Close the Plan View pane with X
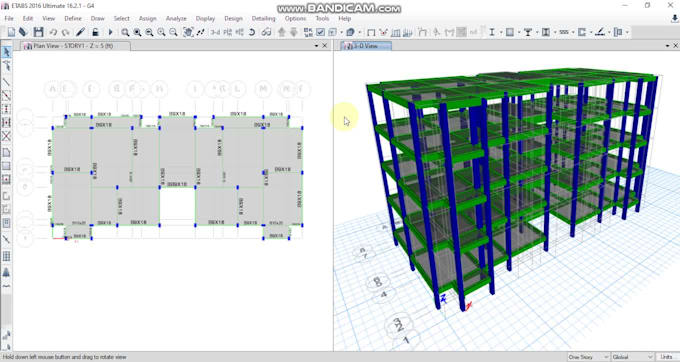Viewport: 680px width, 362px height. pos(325,46)
